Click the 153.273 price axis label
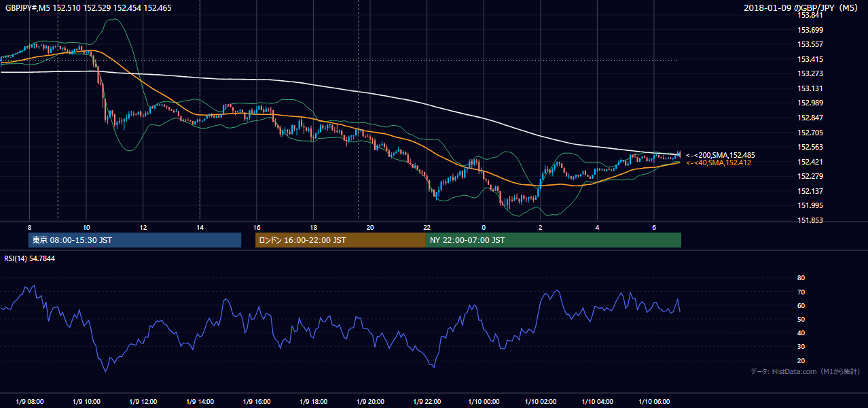The width and height of the screenshot is (868, 408). [810, 73]
